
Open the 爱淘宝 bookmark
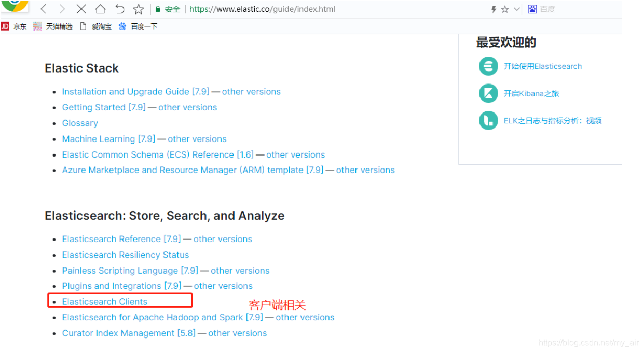coord(96,26)
